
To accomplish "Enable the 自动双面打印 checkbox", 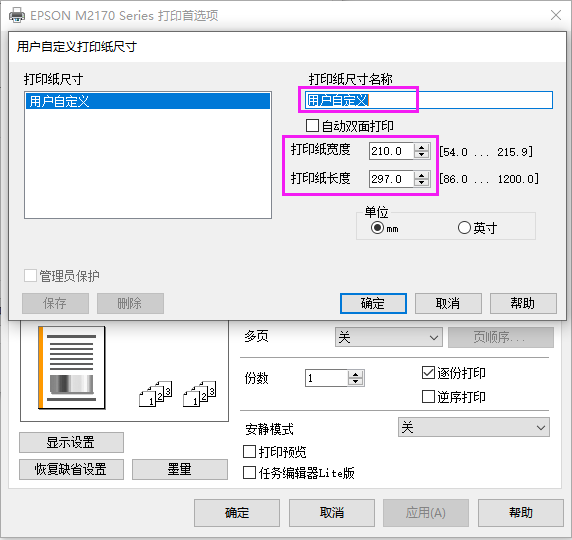I will coord(312,126).
